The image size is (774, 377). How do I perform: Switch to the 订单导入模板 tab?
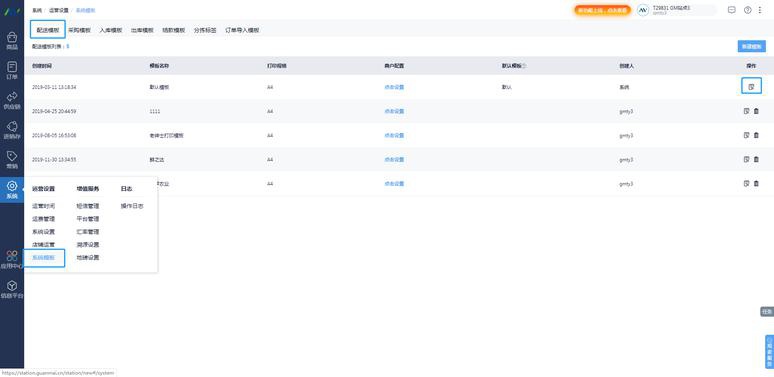[x=242, y=30]
